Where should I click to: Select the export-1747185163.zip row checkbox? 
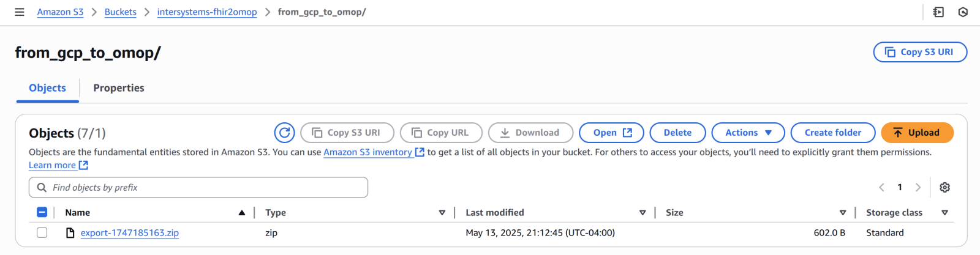(42, 233)
